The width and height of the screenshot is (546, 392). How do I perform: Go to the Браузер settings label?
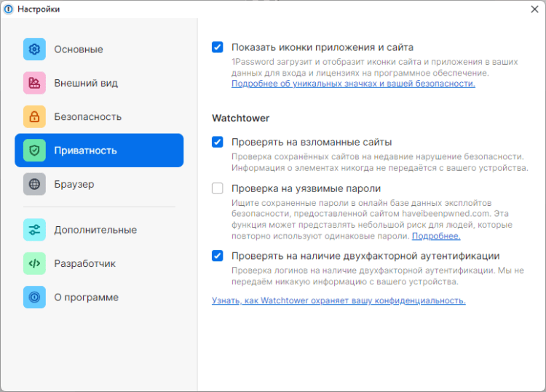coord(74,184)
